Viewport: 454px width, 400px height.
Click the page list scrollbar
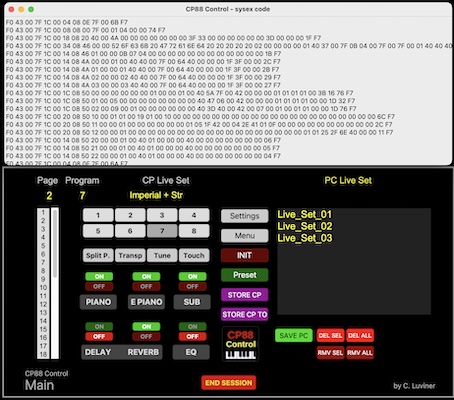click(x=55, y=283)
